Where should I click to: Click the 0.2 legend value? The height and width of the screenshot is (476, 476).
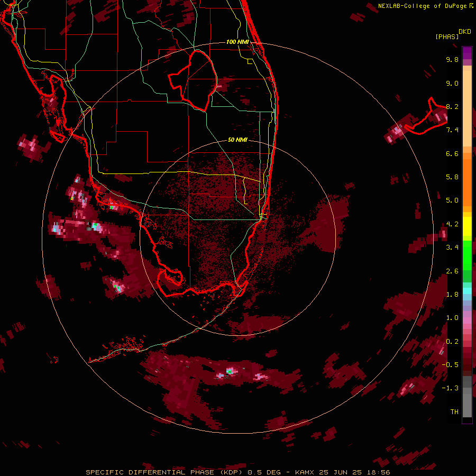[452, 341]
